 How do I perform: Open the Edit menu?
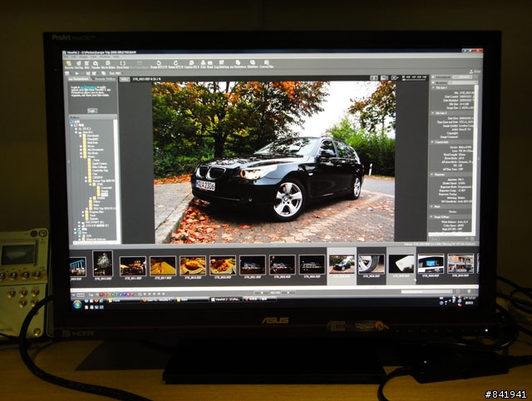[x=74, y=57]
